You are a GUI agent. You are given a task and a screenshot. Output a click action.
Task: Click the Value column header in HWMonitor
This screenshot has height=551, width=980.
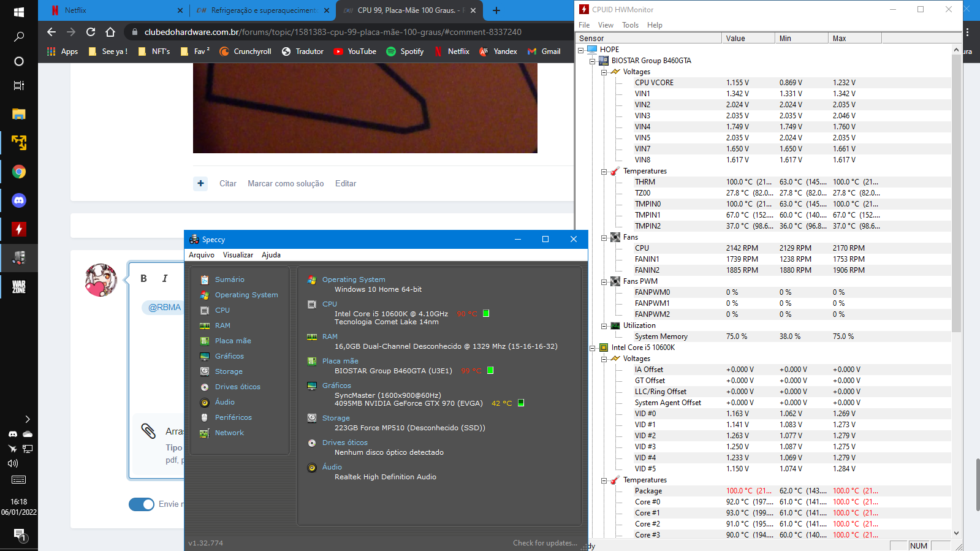point(748,38)
